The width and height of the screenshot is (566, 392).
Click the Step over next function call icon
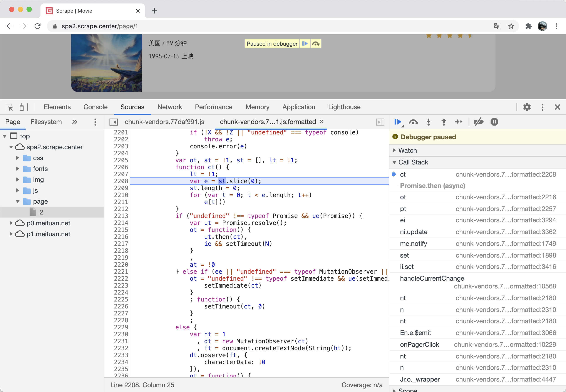(x=413, y=122)
